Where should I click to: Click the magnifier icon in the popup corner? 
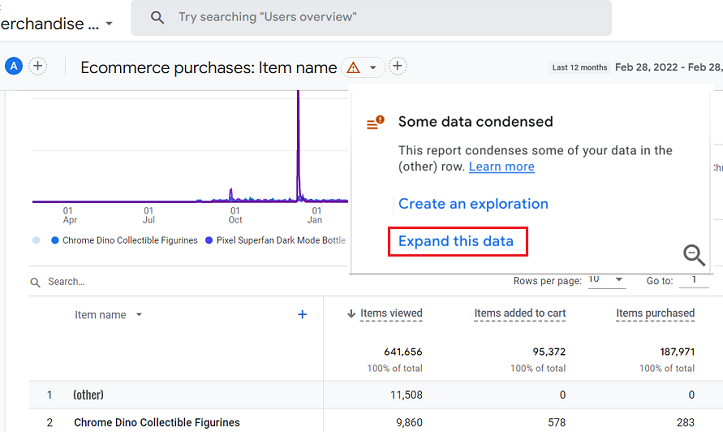pos(694,256)
